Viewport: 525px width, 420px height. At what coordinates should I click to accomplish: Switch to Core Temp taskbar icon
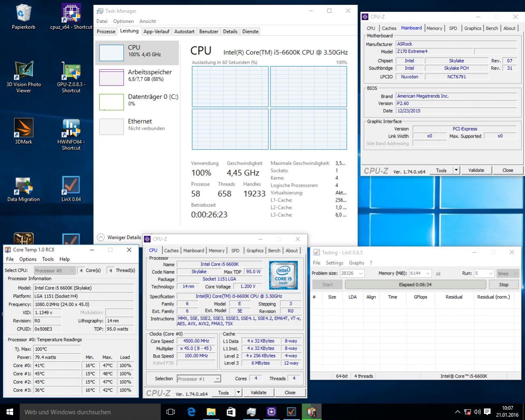pyautogui.click(x=312, y=412)
